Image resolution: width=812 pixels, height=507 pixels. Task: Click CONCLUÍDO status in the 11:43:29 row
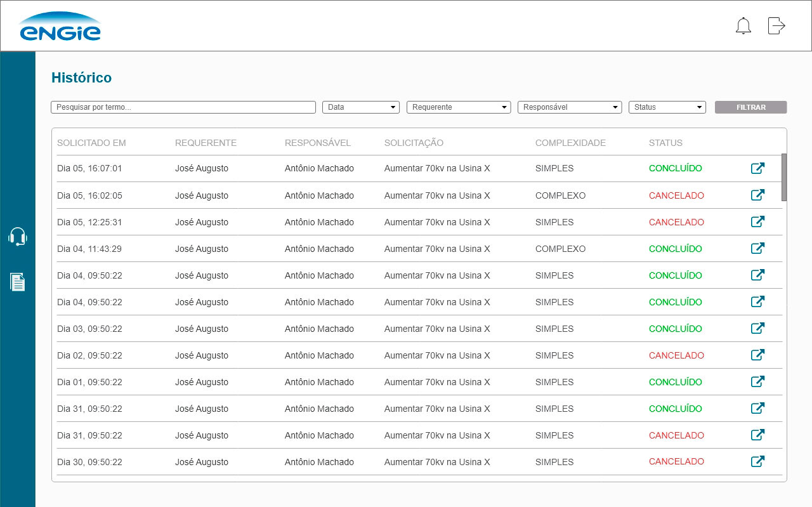676,249
